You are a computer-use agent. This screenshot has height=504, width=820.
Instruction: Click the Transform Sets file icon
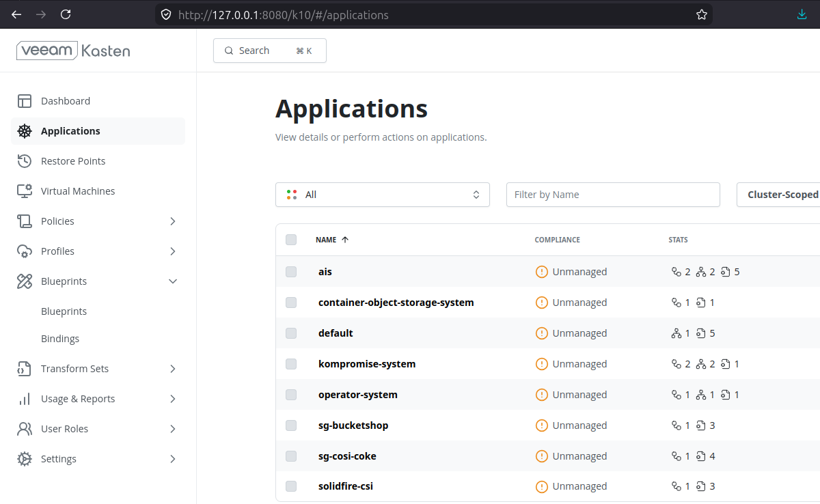pos(25,369)
